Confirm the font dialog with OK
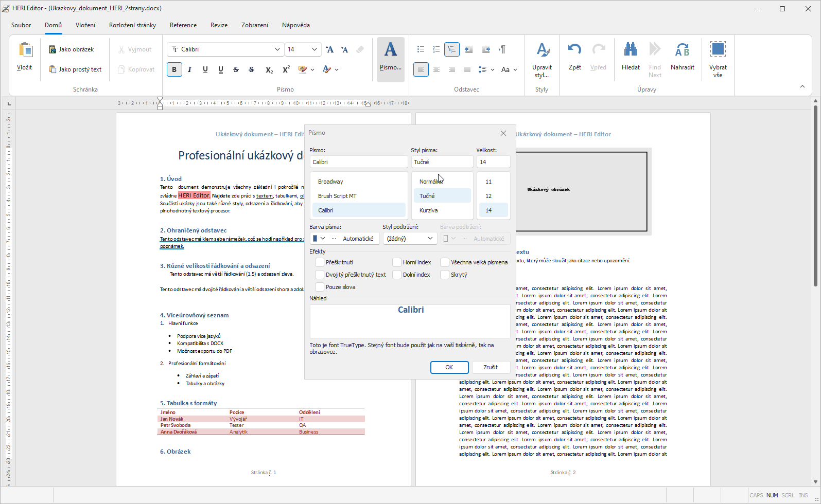Screen dimensions: 821x504 [x=449, y=367]
